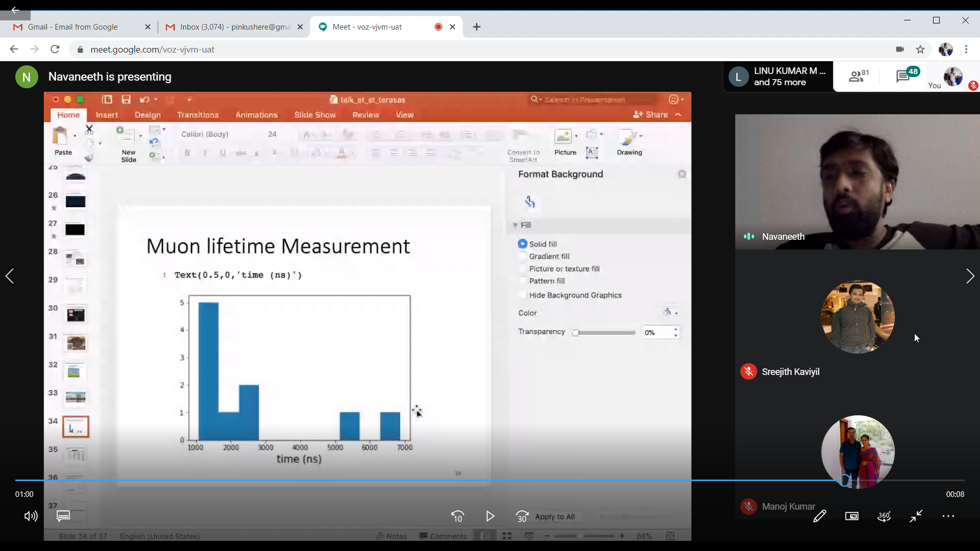Check Hide Background Graphics
The height and width of the screenshot is (551, 980).
pyautogui.click(x=522, y=295)
